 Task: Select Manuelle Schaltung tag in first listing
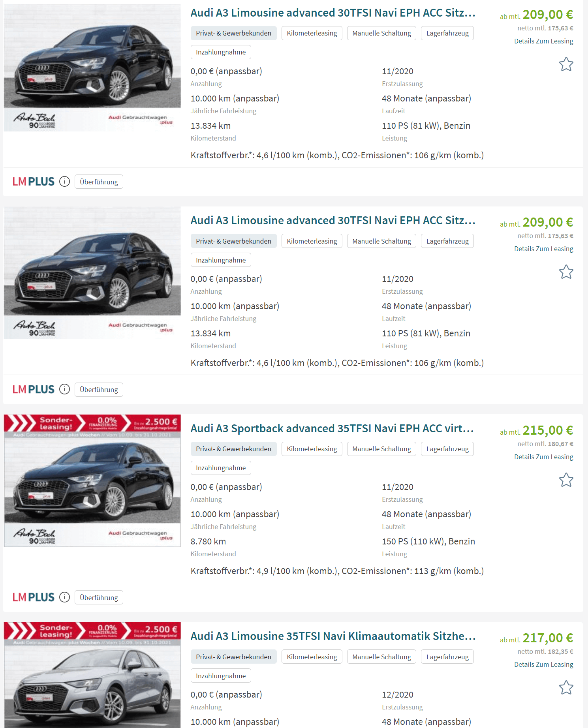click(381, 33)
